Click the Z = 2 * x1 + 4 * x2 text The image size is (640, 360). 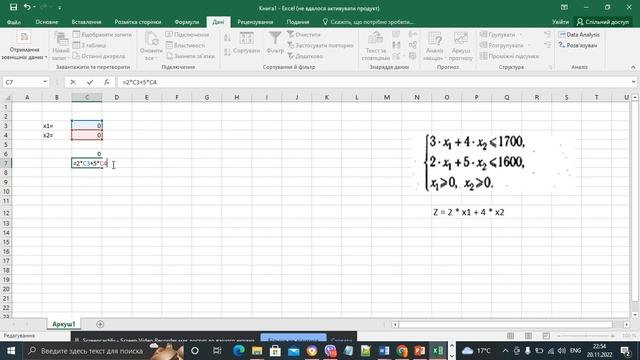click(x=469, y=212)
